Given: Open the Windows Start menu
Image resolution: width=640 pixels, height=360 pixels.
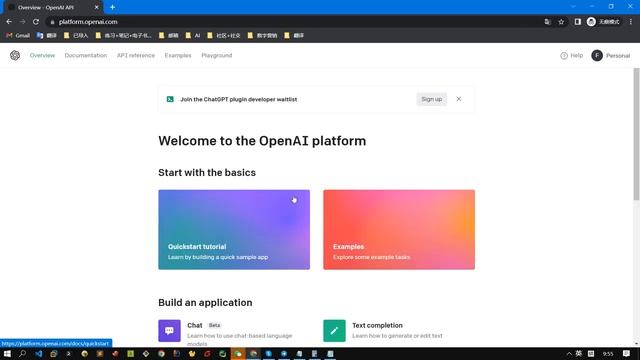Looking at the screenshot, I should pos(7,353).
